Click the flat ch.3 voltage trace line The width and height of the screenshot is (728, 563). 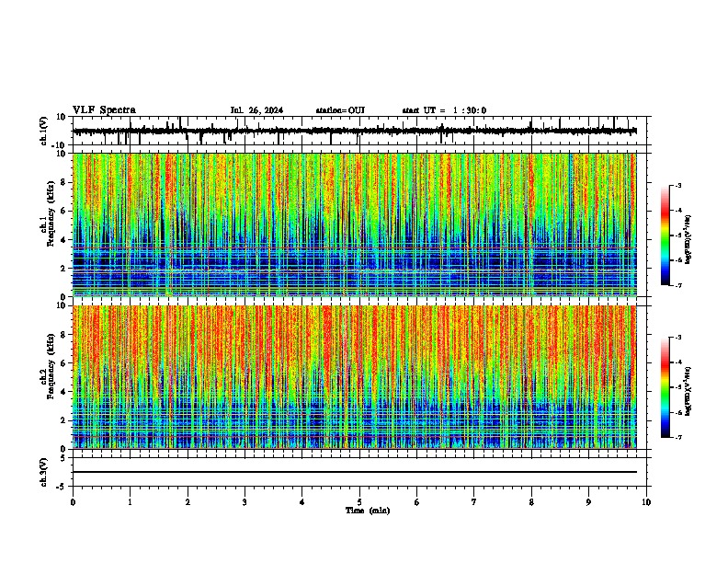[x=355, y=472]
